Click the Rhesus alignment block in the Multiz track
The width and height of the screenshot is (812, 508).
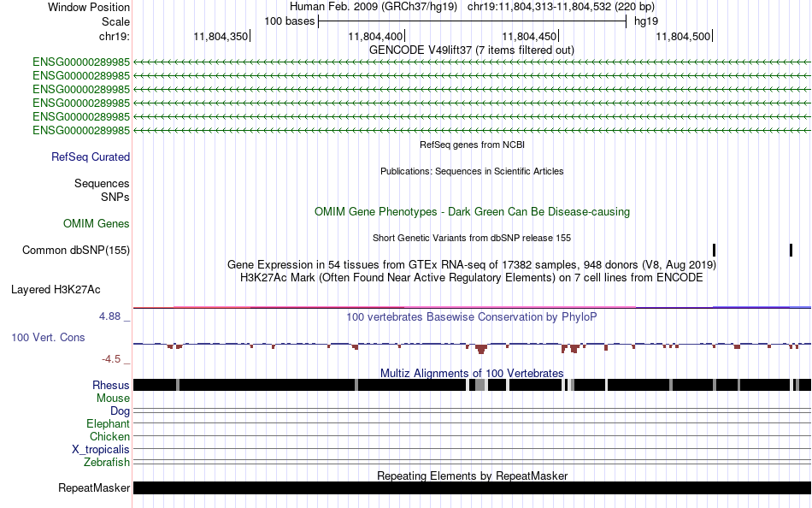(x=472, y=385)
